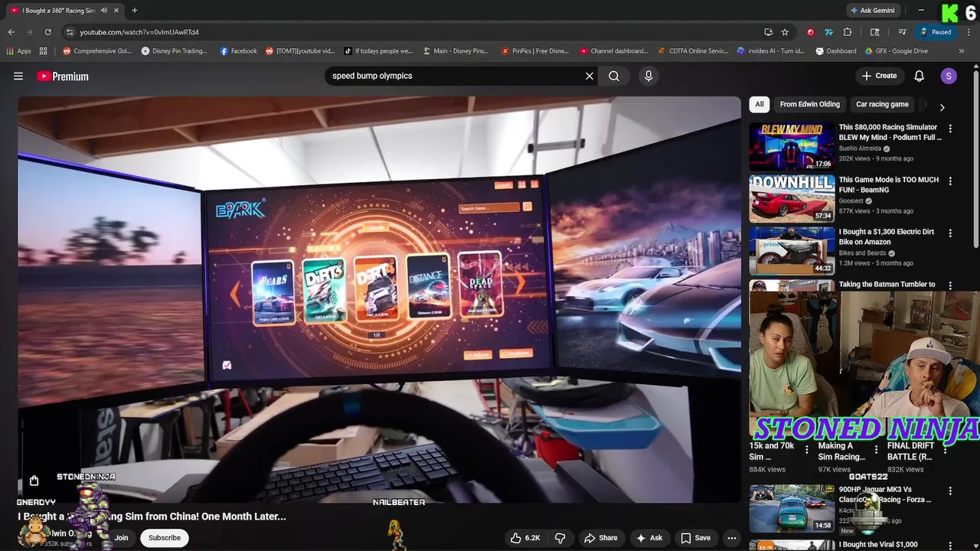Open GFX - Google Drive bookmark

point(897,51)
